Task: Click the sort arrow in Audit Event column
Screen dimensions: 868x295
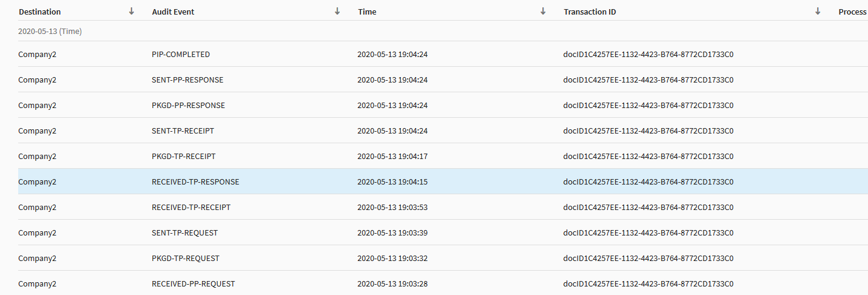Action: point(337,11)
